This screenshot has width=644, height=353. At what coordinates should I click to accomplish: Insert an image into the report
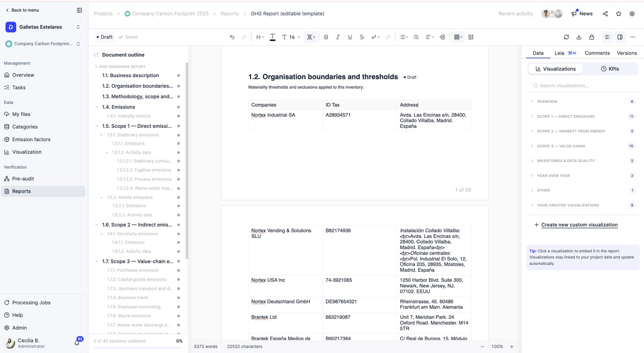[471, 37]
